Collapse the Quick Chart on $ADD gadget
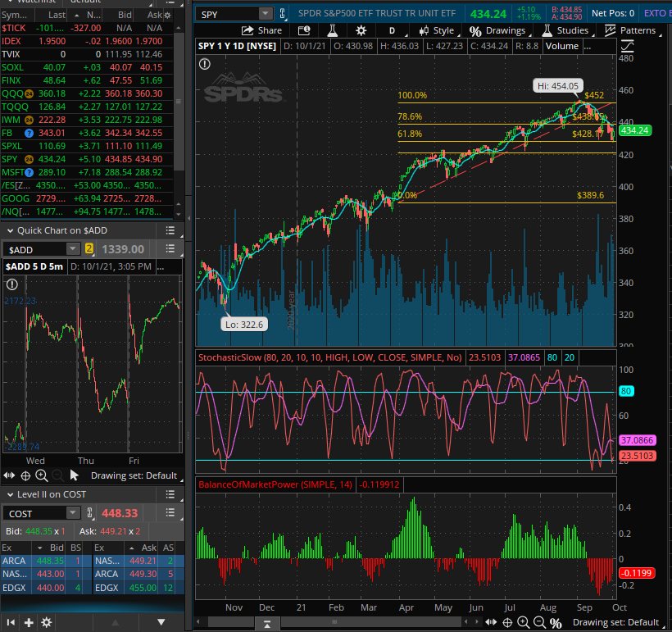Viewport: 672px width, 632px height. pos(10,230)
